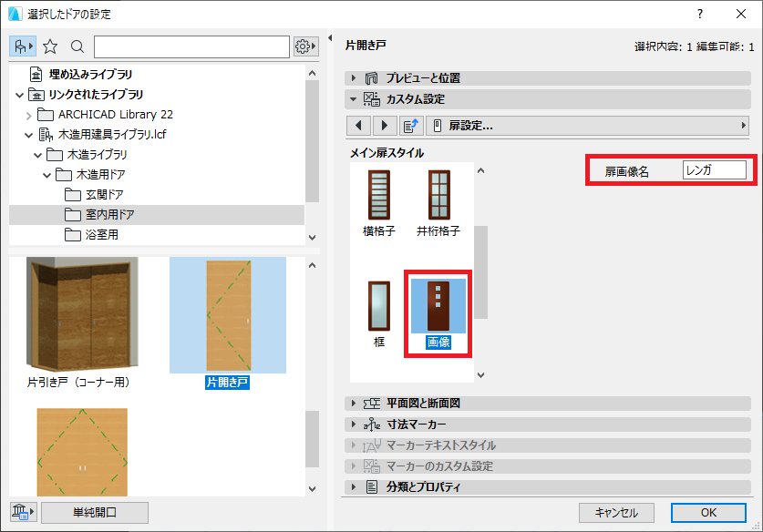Open the folder view mode icon
763x532 pixels.
point(23,46)
